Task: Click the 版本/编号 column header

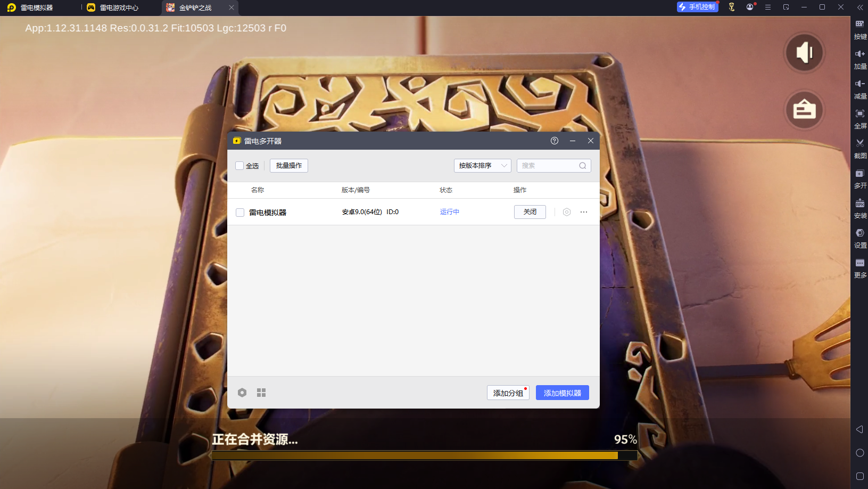Action: point(356,190)
